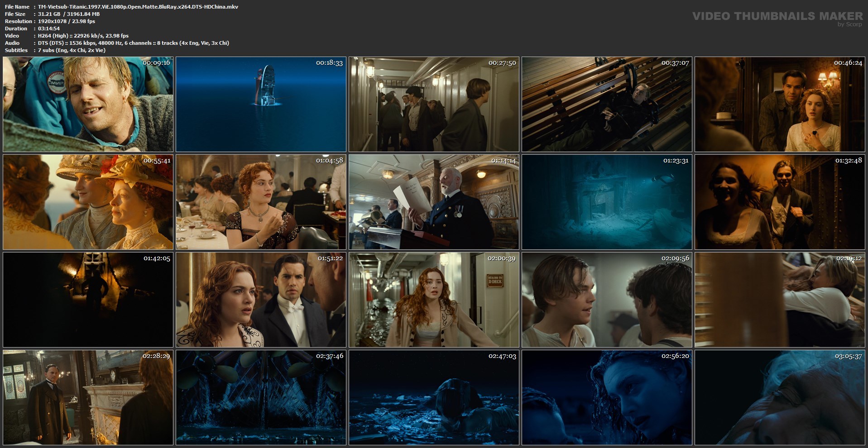Select the thumbnail timestamped 02:19:12
Screen dimensions: 868x448
coord(780,300)
